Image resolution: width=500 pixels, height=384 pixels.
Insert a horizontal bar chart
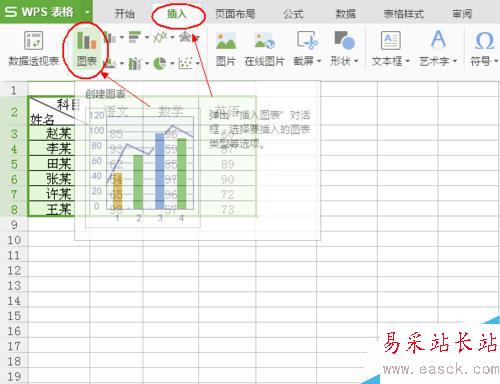coord(135,37)
